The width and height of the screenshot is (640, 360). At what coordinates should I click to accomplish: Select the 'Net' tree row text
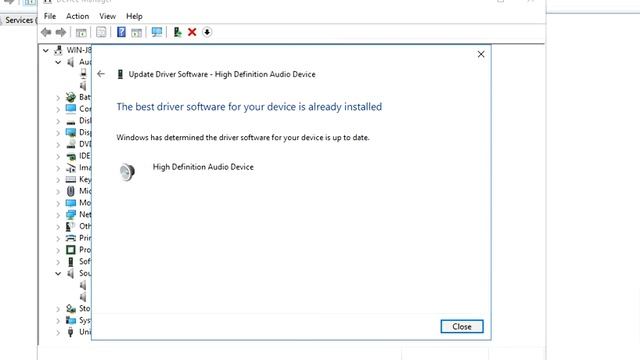coord(85,214)
